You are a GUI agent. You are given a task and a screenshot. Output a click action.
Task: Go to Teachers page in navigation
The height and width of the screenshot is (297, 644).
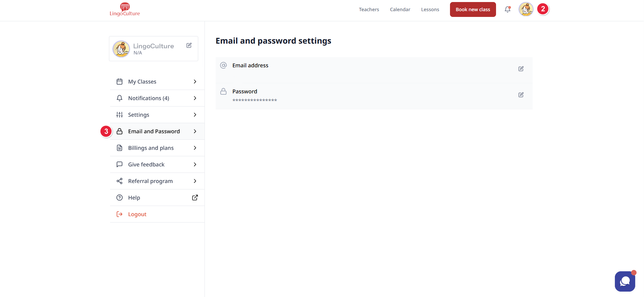[369, 9]
